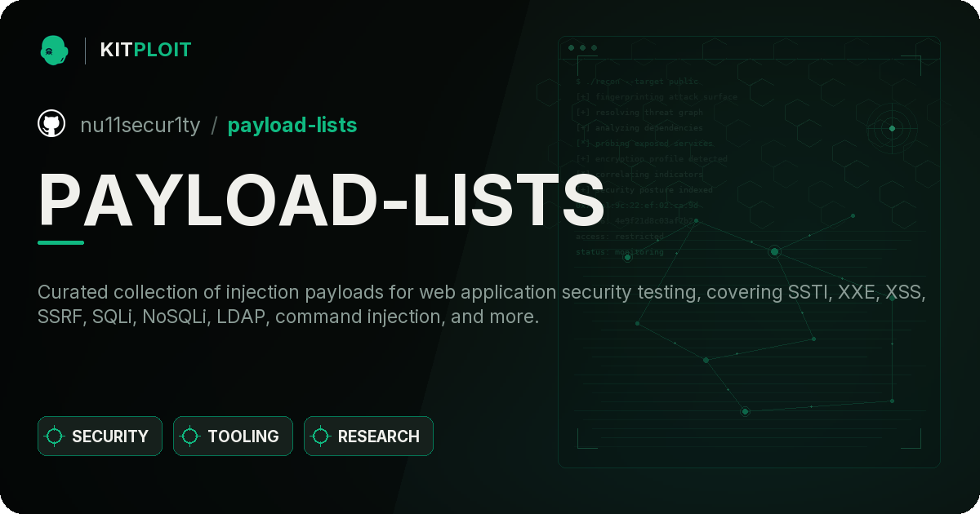This screenshot has width=980, height=514.
Task: Click 'access: restricted' terminal line
Action: (x=620, y=237)
